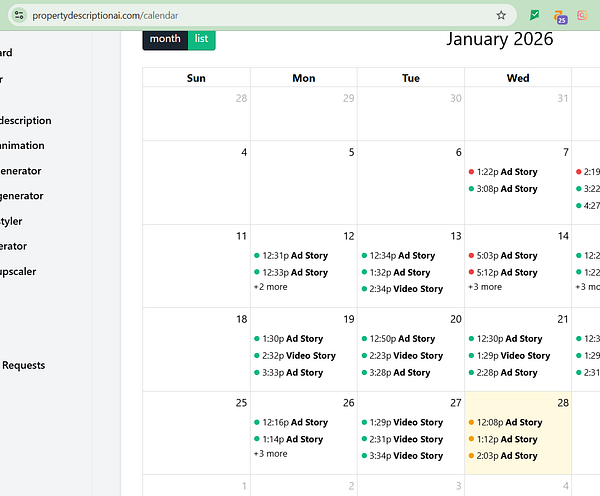Open 2:03p Ad Story on January 28
The image size is (600, 496).
coord(503,456)
